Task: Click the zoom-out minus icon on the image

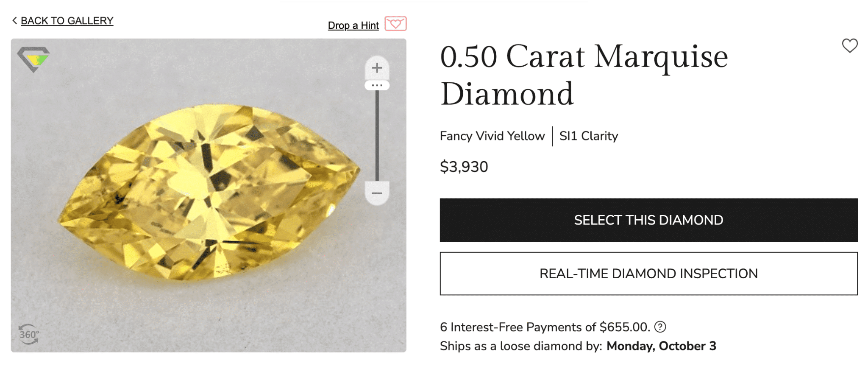Action: point(376,193)
